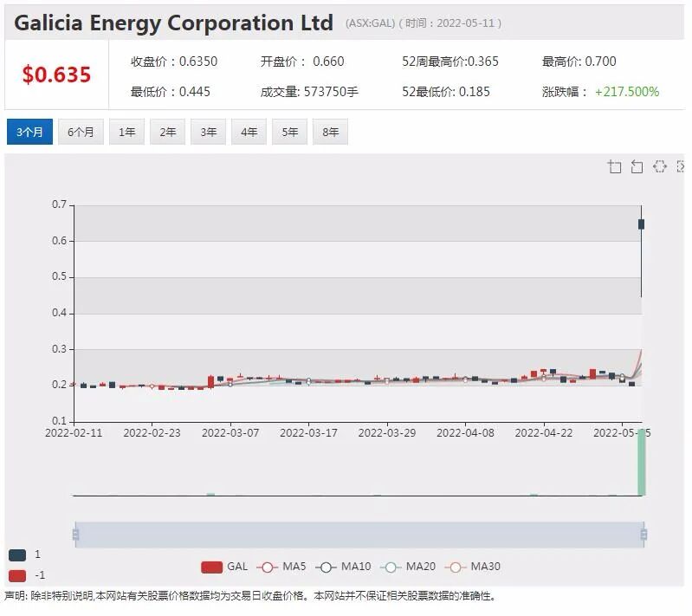Click the data zoom slider bar
The height and width of the screenshot is (616, 692).
(x=359, y=535)
